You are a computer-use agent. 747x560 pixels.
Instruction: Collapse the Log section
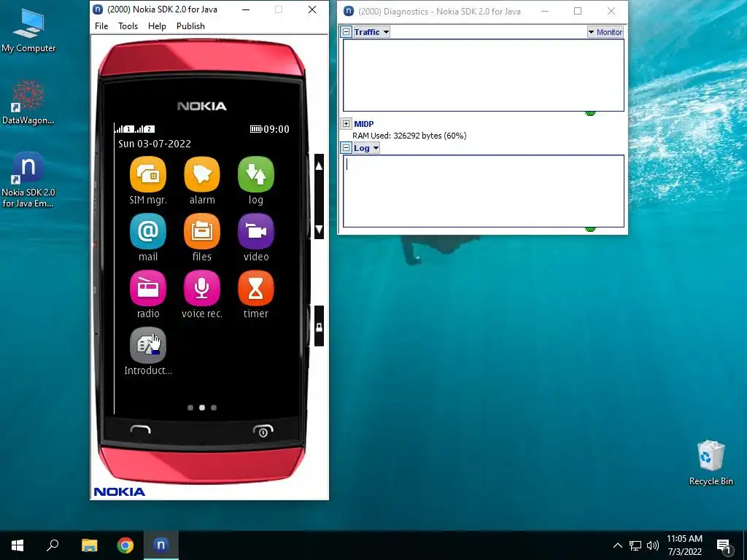click(x=347, y=148)
